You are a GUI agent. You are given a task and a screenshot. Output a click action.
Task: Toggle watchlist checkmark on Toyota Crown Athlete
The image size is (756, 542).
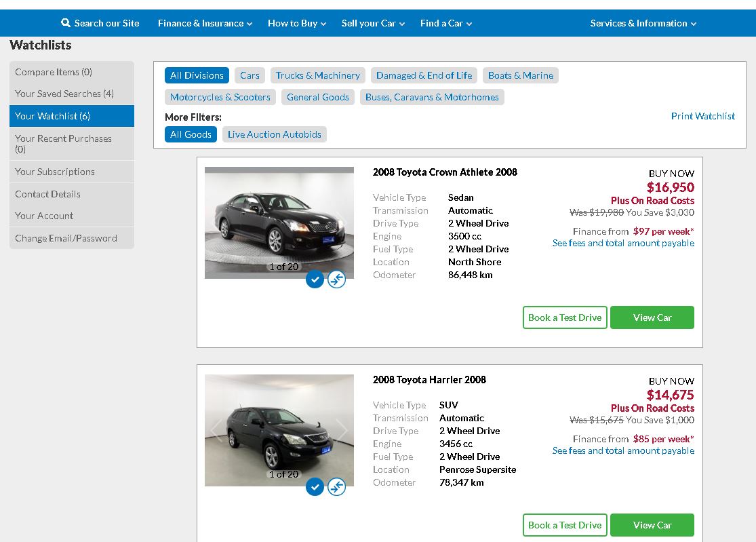pyautogui.click(x=315, y=279)
